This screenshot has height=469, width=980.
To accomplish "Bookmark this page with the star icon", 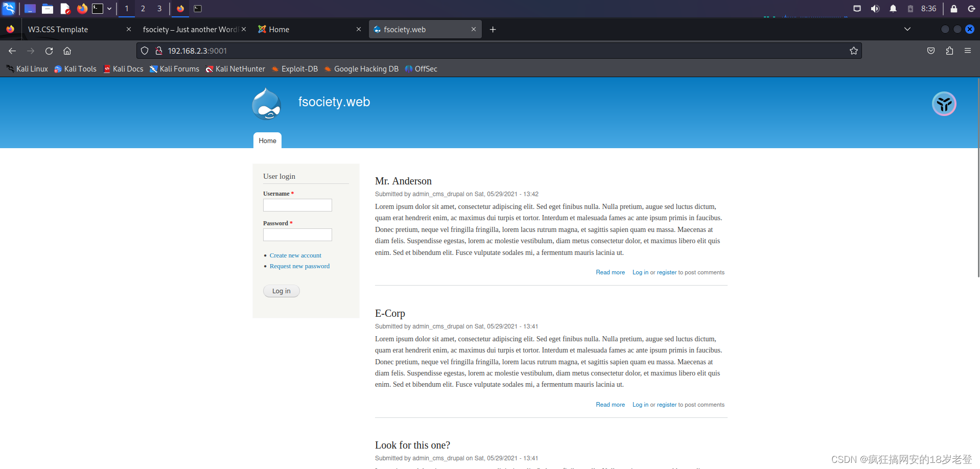I will (x=853, y=51).
